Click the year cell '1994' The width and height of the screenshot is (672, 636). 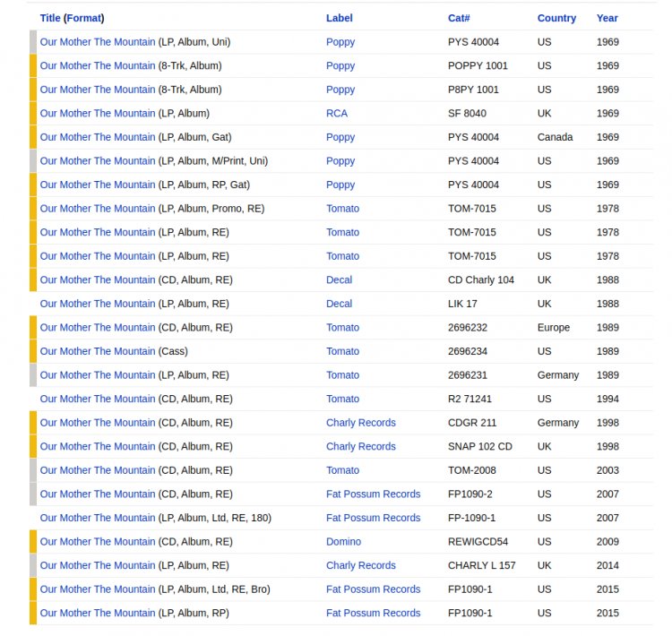pyautogui.click(x=607, y=399)
